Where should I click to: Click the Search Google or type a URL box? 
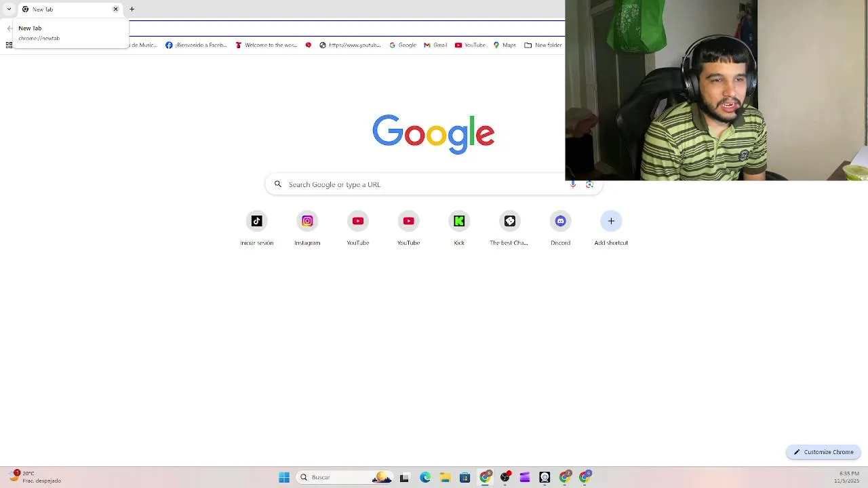[433, 184]
